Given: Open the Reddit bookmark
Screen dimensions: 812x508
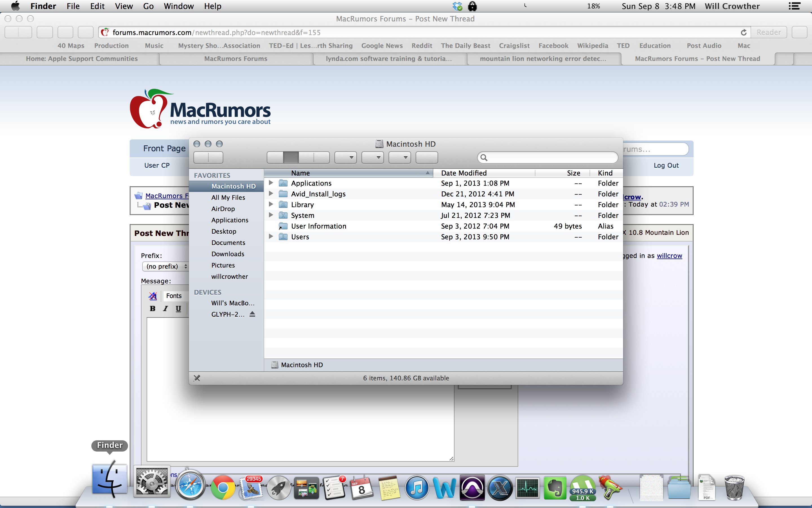Looking at the screenshot, I should (x=422, y=46).
